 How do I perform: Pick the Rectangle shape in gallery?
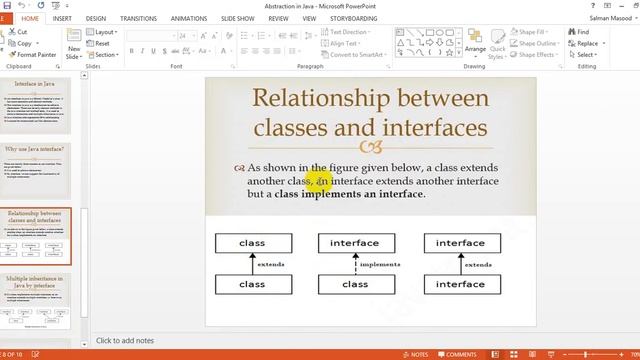click(430, 32)
